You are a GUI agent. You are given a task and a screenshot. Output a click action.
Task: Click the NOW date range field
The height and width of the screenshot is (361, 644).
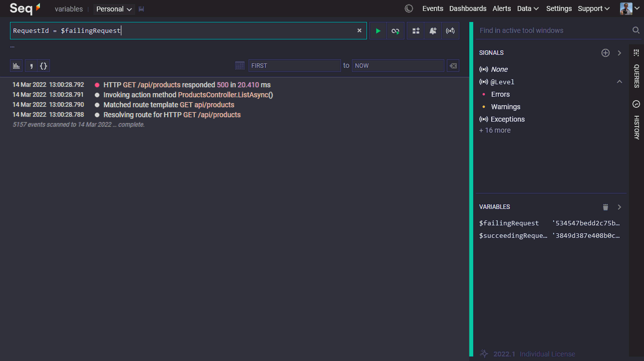[398, 66]
